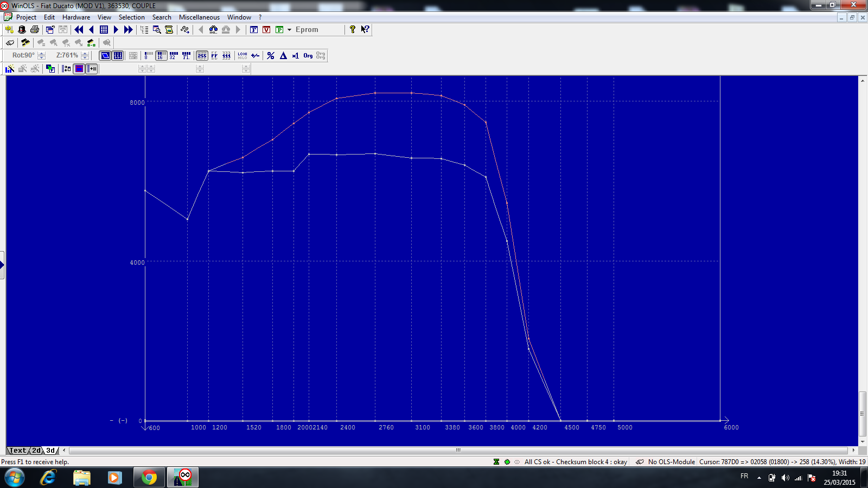Image resolution: width=868 pixels, height=488 pixels.
Task: Click the percent display icon
Action: tap(271, 55)
